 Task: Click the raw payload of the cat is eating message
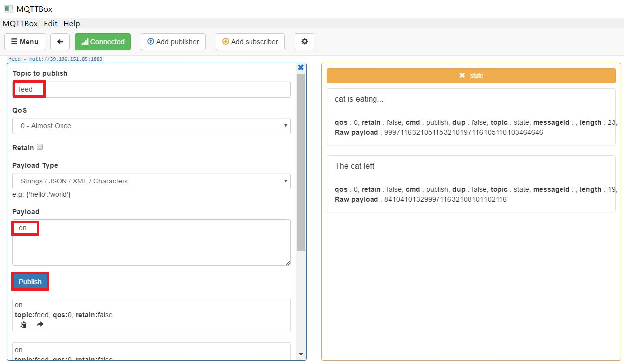[x=464, y=132]
